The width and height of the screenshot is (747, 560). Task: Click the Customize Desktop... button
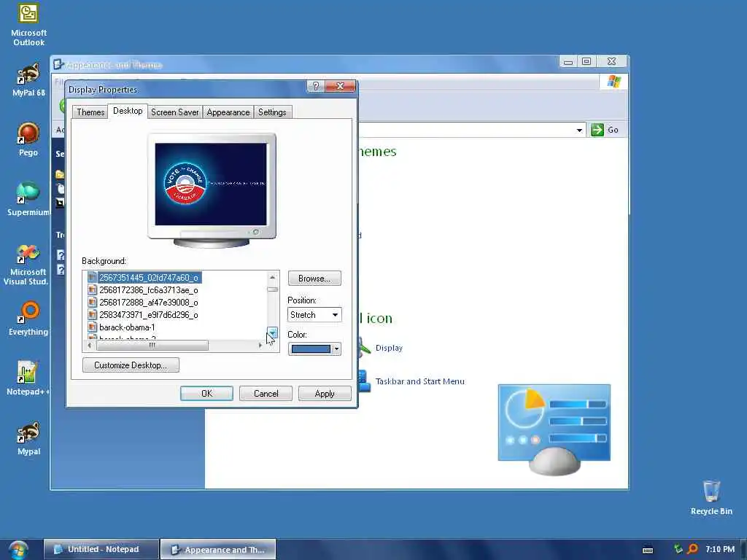(x=131, y=365)
